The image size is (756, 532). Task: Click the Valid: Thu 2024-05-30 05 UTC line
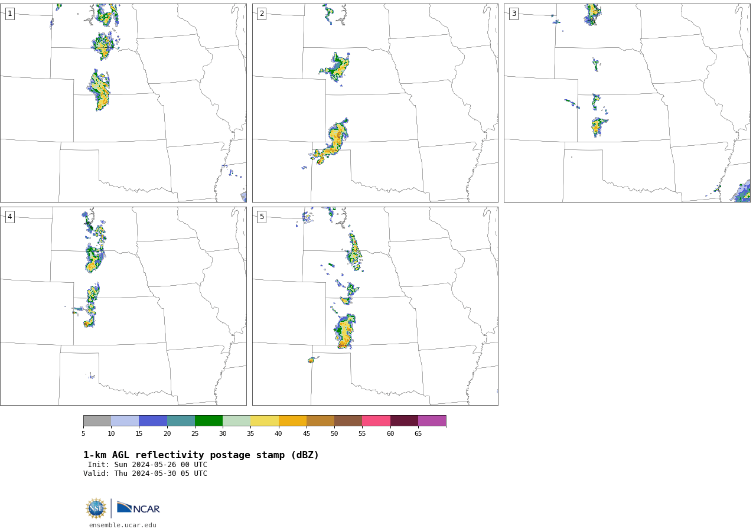coord(145,474)
